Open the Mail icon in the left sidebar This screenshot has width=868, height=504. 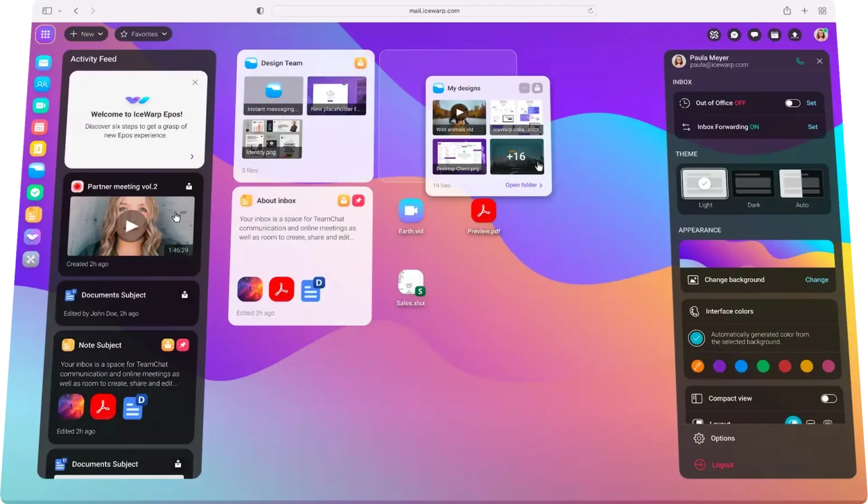44,63
